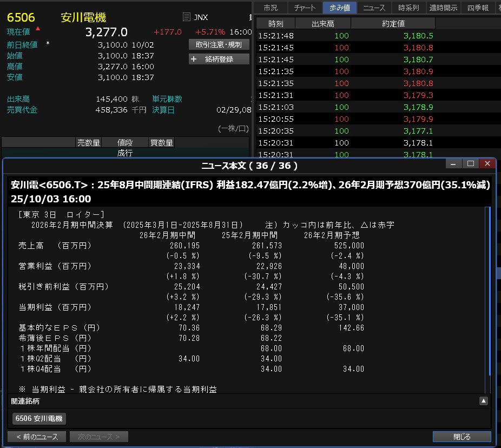The image size is (501, 448).
Task: Click the news article vertical scrollbar
Action: 490,292
